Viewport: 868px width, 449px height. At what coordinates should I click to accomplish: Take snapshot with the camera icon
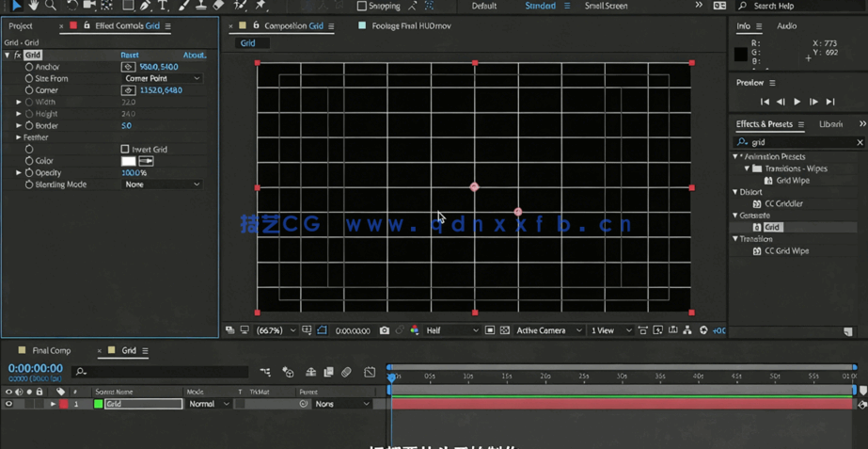coord(384,330)
